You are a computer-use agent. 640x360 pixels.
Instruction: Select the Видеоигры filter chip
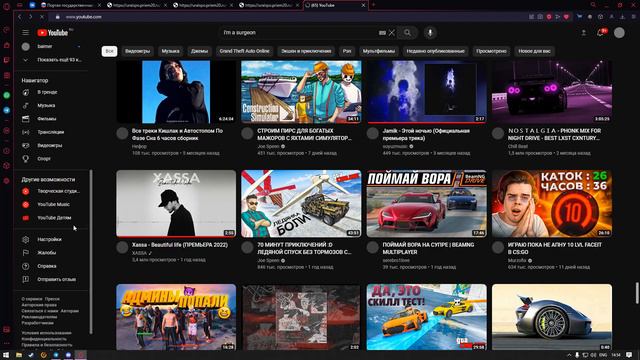tap(138, 51)
